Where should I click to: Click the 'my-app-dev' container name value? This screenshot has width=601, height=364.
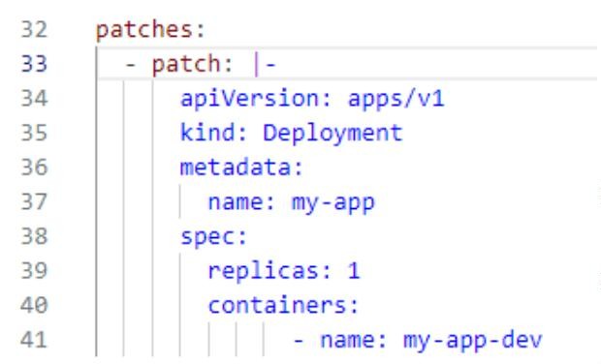[473, 340]
